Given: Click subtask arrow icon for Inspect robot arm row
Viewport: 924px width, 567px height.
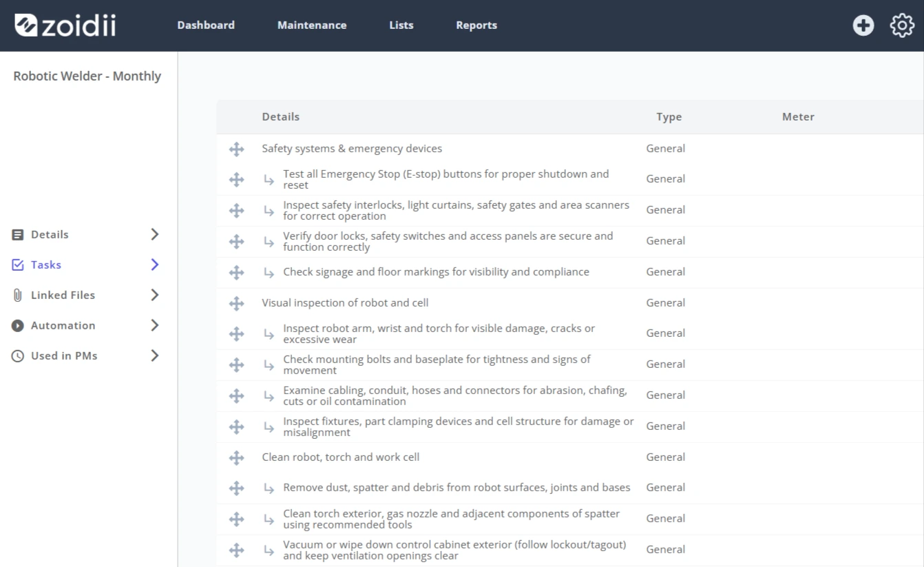Looking at the screenshot, I should (269, 334).
